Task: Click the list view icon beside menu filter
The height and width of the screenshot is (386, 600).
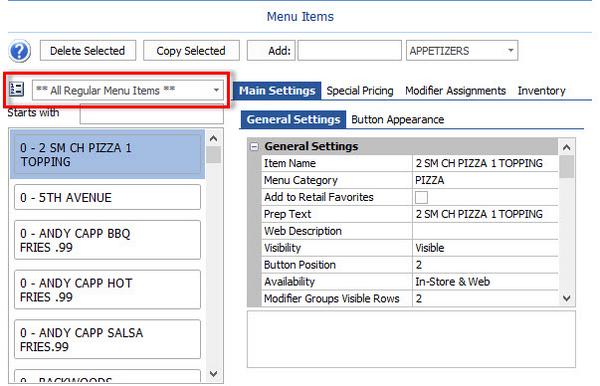Action: coord(16,89)
